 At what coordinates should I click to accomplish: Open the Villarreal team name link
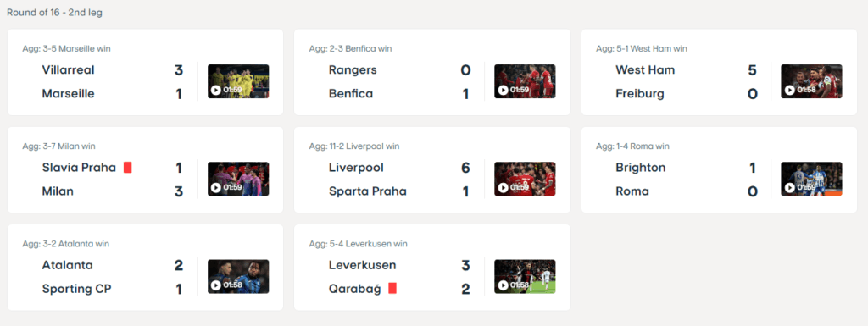(x=68, y=70)
